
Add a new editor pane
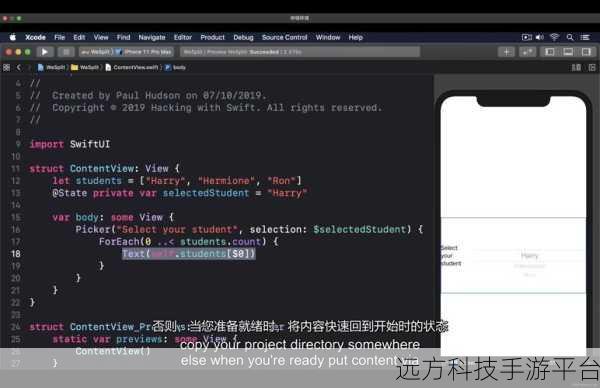[x=592, y=68]
